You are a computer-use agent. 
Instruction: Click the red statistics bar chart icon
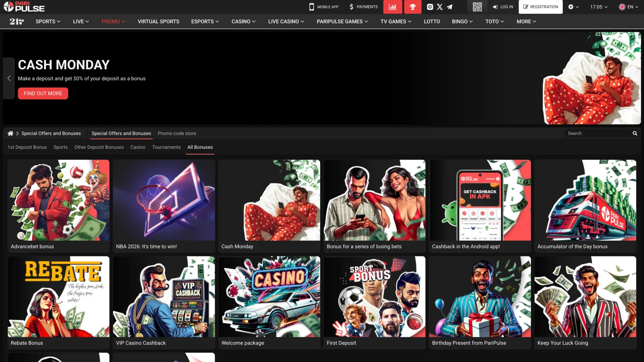(x=392, y=7)
